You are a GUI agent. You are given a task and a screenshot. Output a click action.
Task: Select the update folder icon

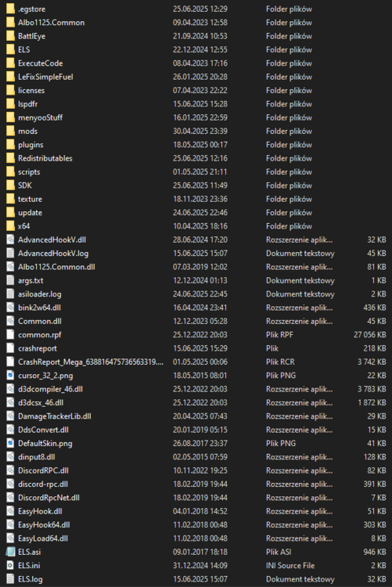coord(10,212)
